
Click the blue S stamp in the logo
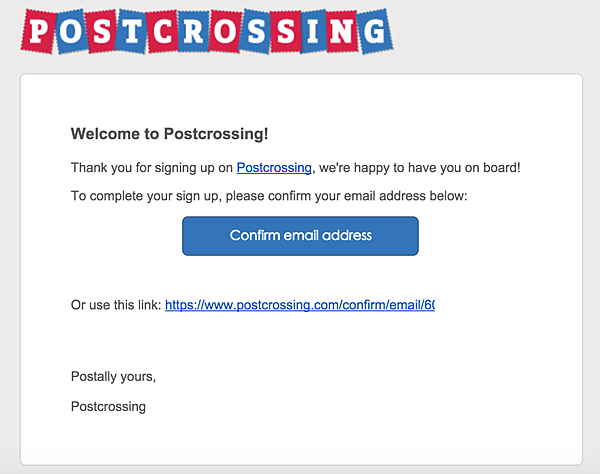(x=256, y=31)
